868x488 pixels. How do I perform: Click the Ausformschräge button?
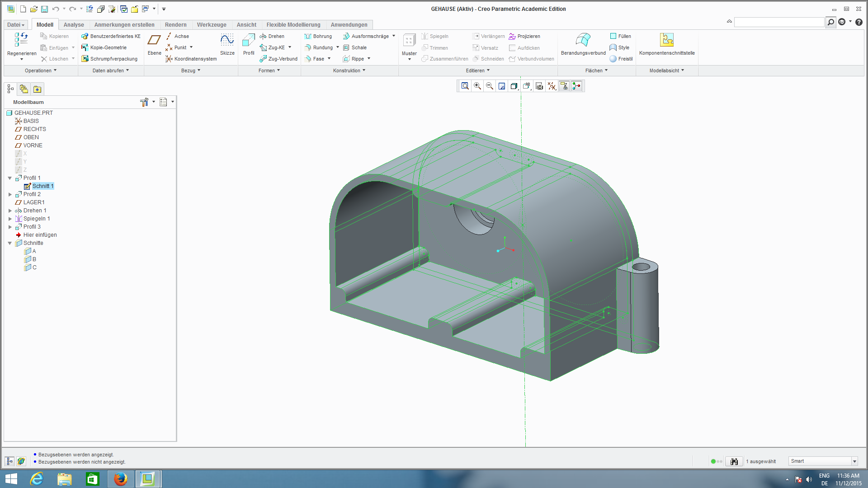point(366,36)
